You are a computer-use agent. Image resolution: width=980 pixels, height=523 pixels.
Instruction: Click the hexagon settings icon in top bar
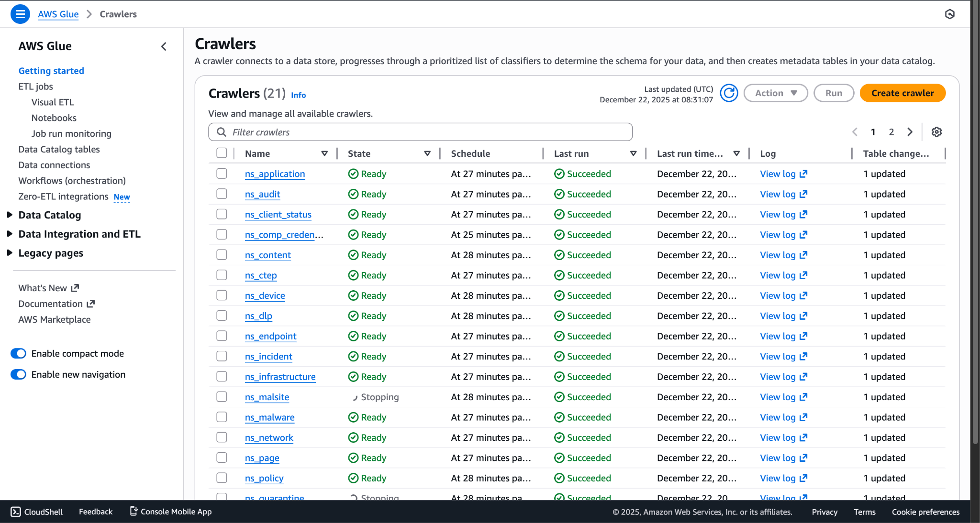950,14
